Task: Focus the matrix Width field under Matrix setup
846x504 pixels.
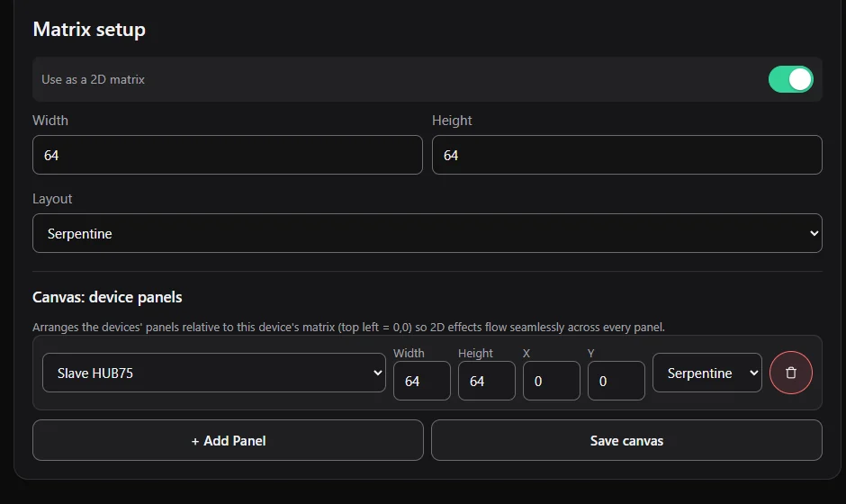Action: point(227,155)
